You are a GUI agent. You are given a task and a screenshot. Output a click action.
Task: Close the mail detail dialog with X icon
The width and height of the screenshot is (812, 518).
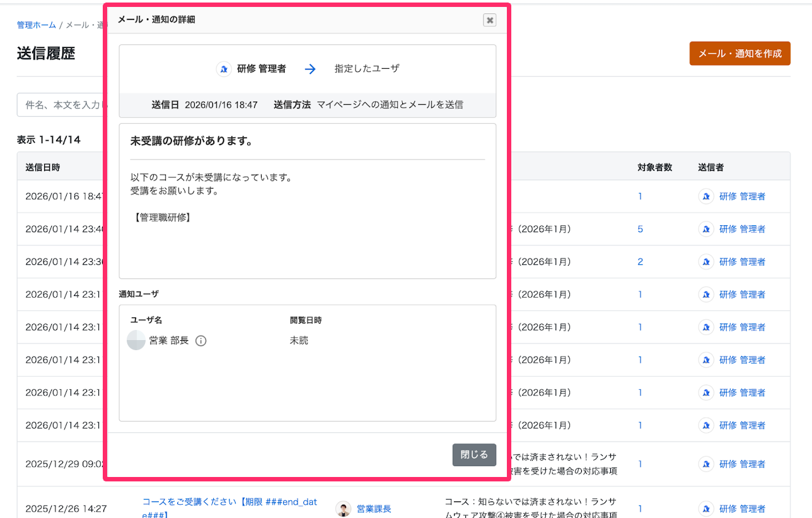(489, 20)
